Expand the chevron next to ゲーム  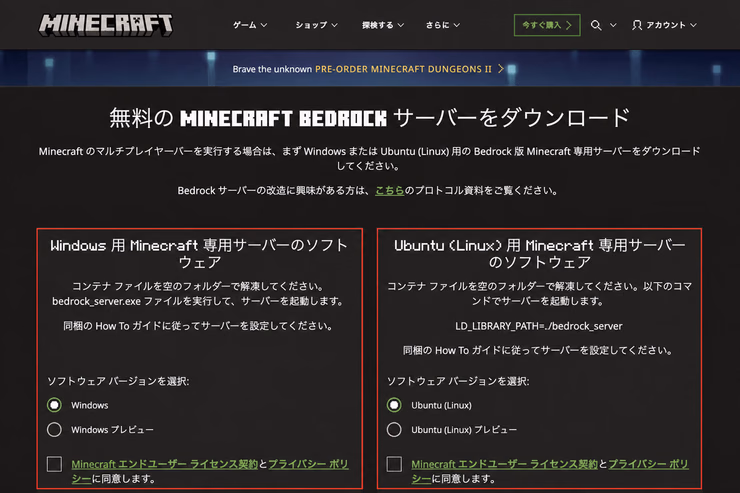(x=264, y=25)
